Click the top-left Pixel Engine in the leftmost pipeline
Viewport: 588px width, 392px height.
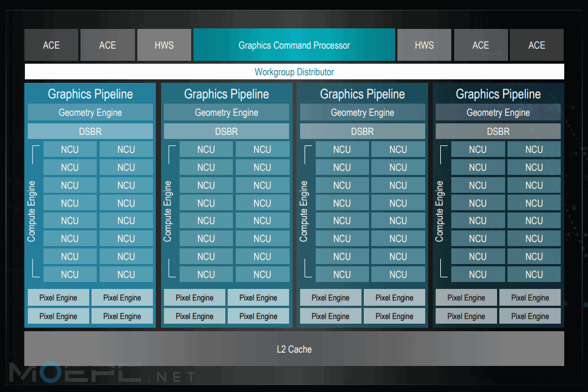pos(59,298)
